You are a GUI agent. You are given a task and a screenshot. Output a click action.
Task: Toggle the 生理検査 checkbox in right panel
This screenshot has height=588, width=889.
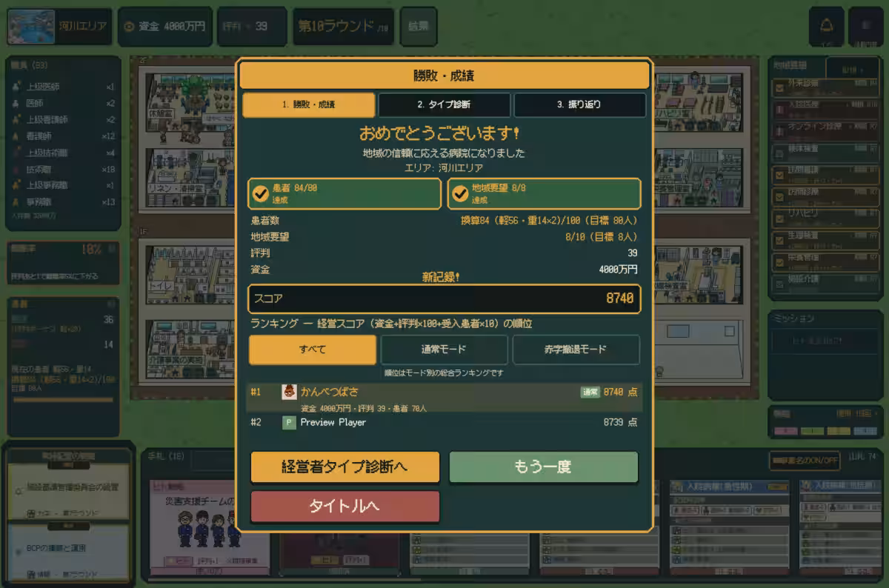click(x=779, y=240)
